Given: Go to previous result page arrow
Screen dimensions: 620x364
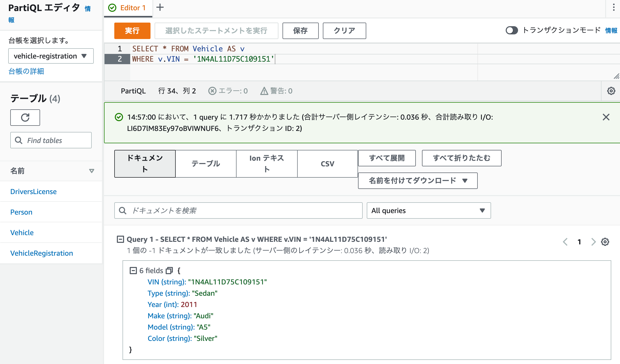Looking at the screenshot, I should (x=565, y=242).
